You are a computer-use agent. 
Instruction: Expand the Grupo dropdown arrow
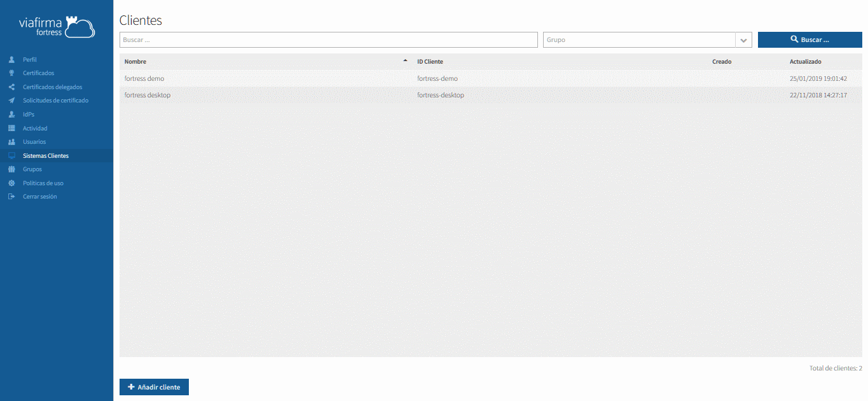(743, 40)
